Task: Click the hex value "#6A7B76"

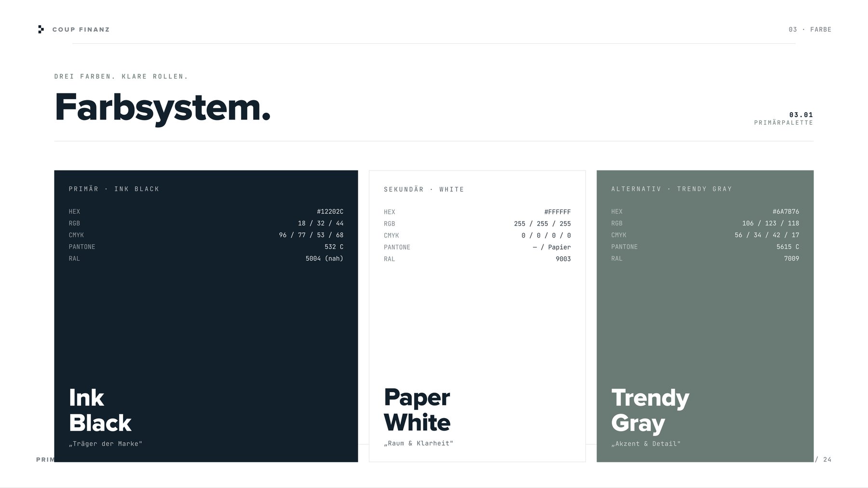Action: tap(786, 211)
